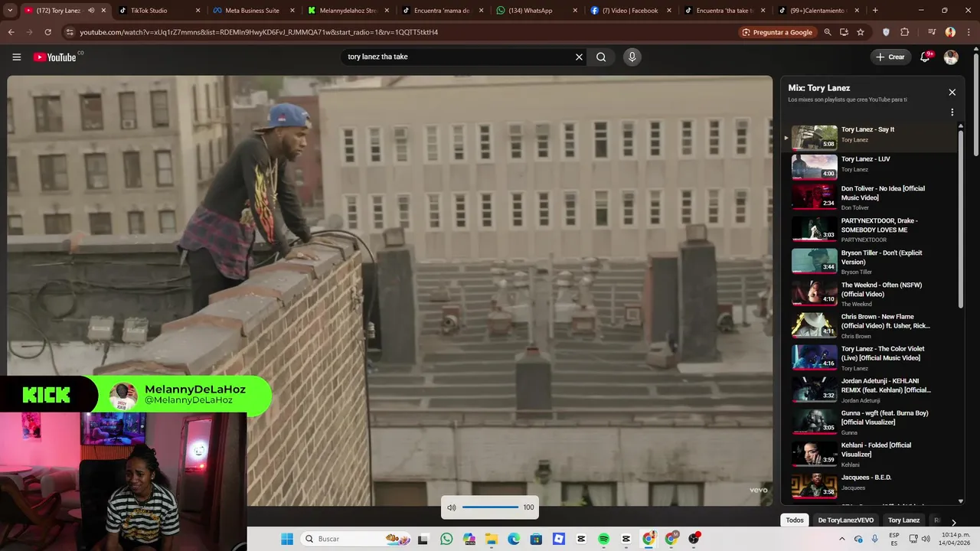Adjust the volume slider set at 100

coord(490,507)
